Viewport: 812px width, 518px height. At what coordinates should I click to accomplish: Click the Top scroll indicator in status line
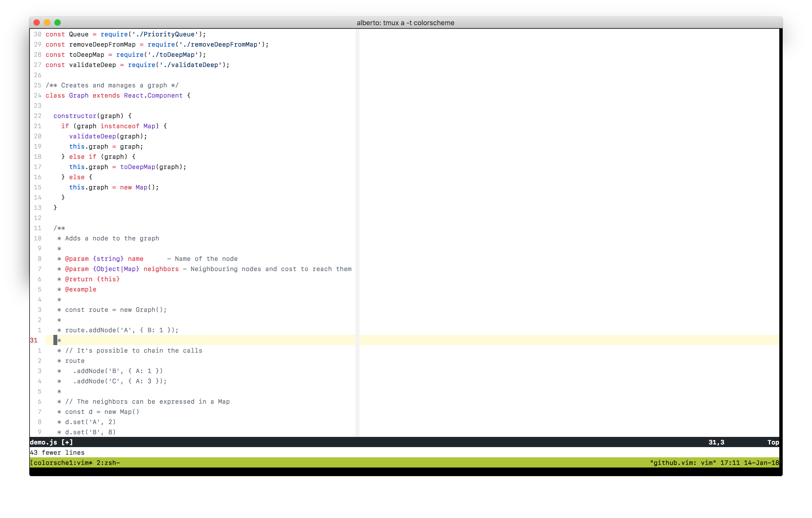(x=773, y=442)
